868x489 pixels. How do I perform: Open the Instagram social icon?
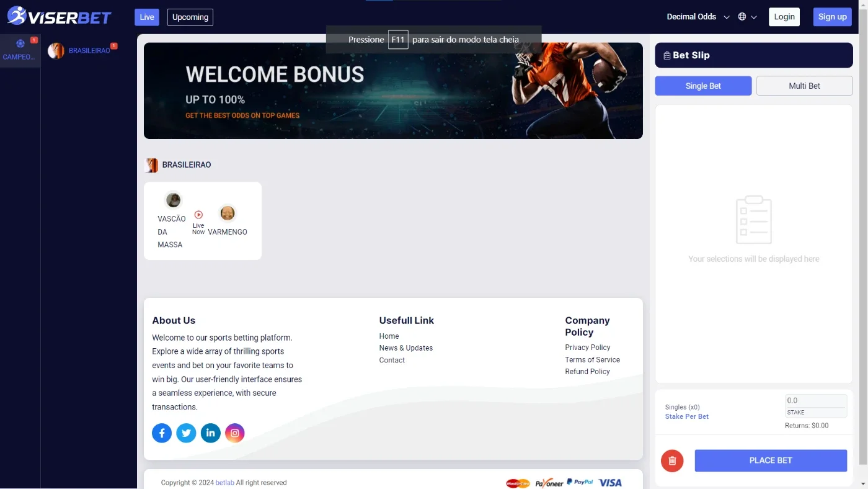[x=235, y=433]
